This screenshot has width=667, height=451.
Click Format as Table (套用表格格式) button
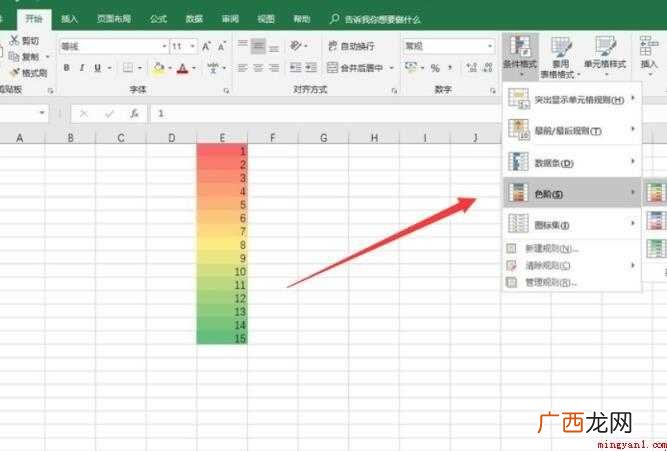click(x=560, y=57)
